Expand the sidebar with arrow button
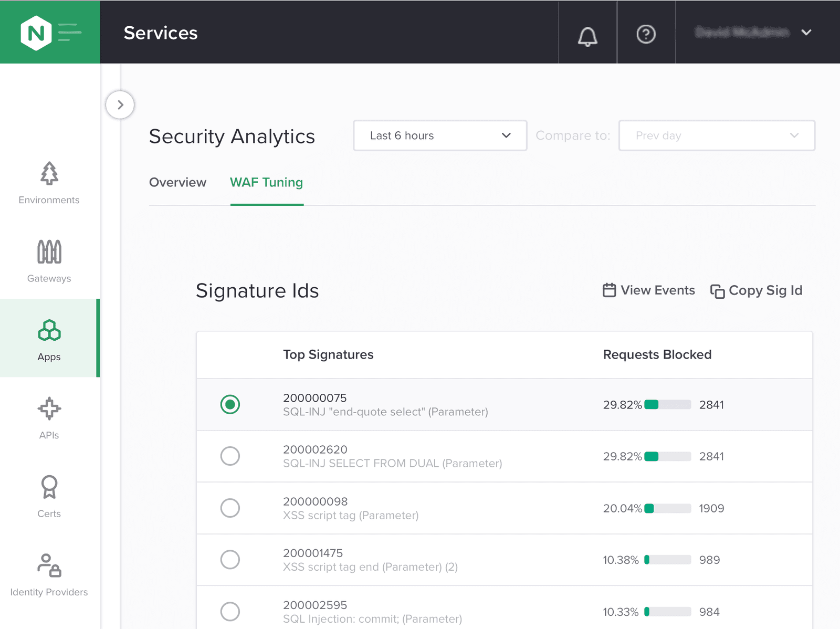 click(x=120, y=104)
